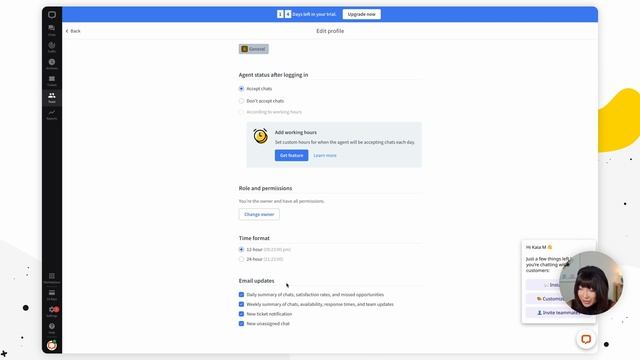Open the Tickets section in sidebar
Screen dimensions: 640x360
click(52, 81)
